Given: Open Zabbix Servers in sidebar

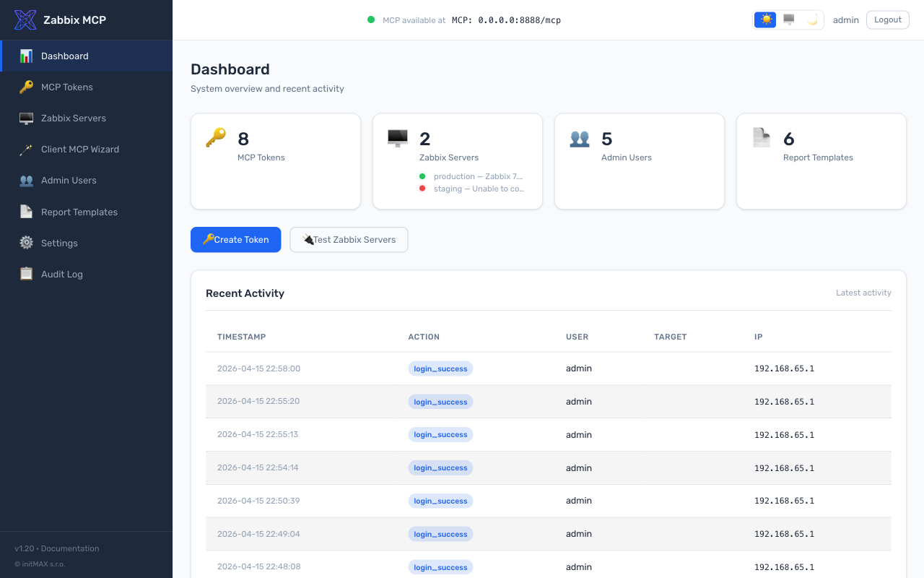Looking at the screenshot, I should click(x=87, y=118).
